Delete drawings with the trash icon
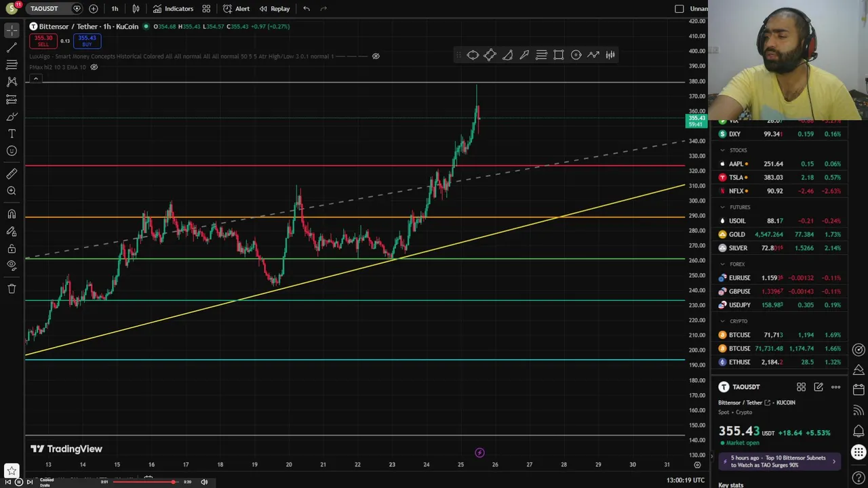The height and width of the screenshot is (488, 868). 12,289
